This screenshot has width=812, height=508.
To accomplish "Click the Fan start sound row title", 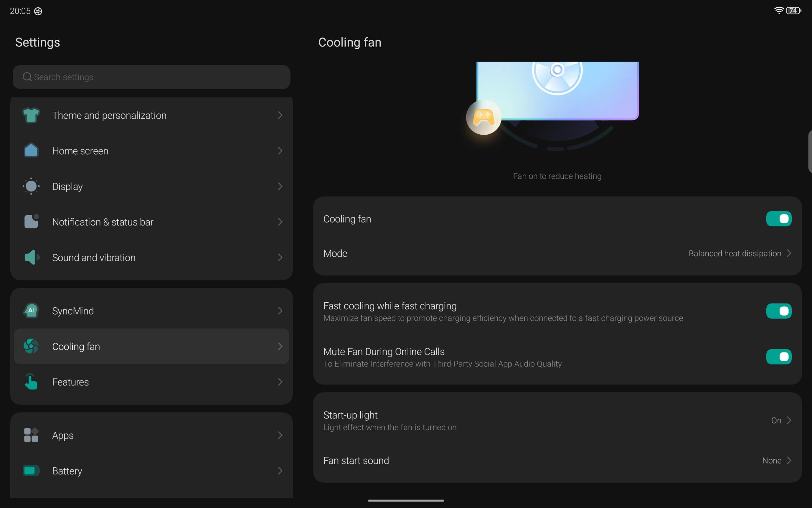I will click(x=356, y=460).
